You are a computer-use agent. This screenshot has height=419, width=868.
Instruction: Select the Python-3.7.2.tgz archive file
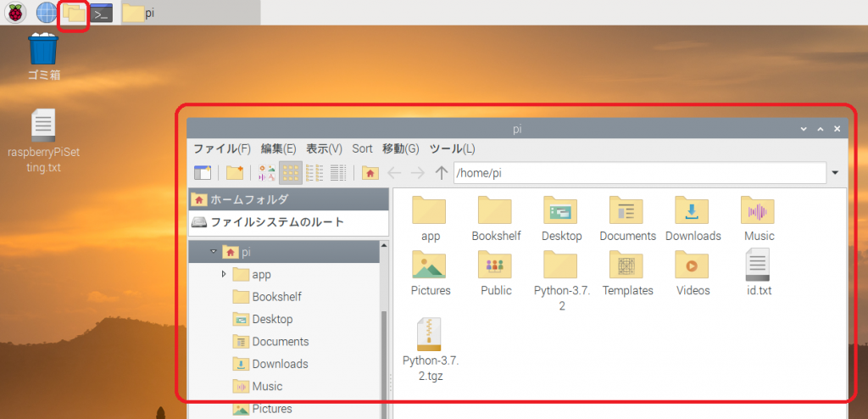pos(431,349)
